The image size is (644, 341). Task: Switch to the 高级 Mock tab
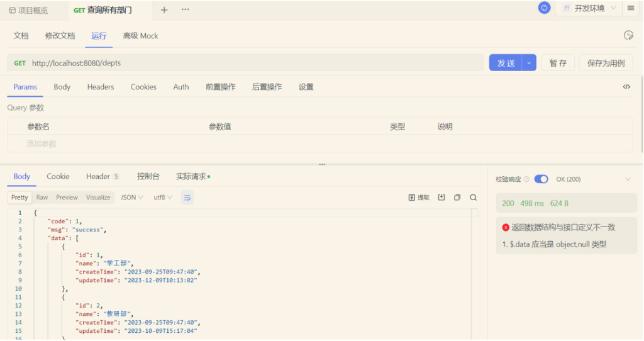pos(140,36)
